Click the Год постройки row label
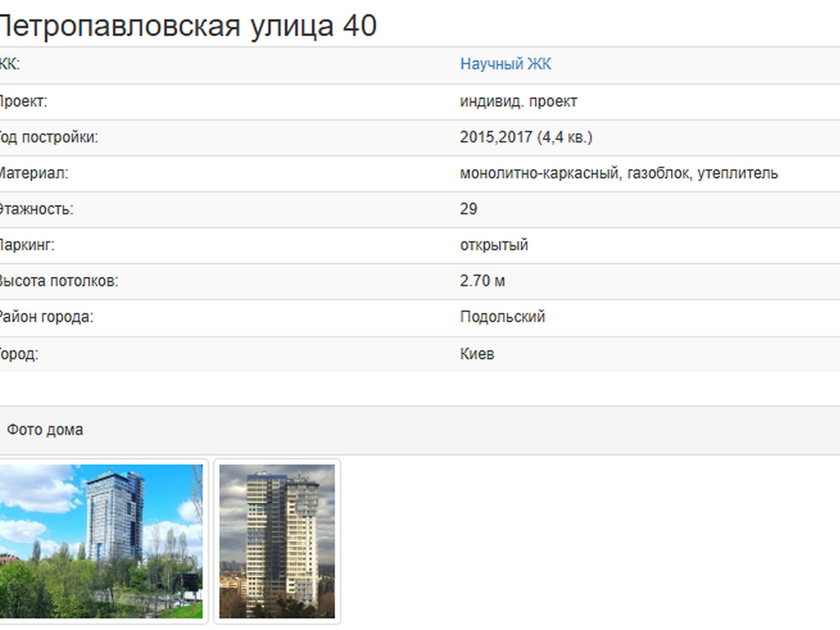The image size is (840, 630). pyautogui.click(x=48, y=137)
